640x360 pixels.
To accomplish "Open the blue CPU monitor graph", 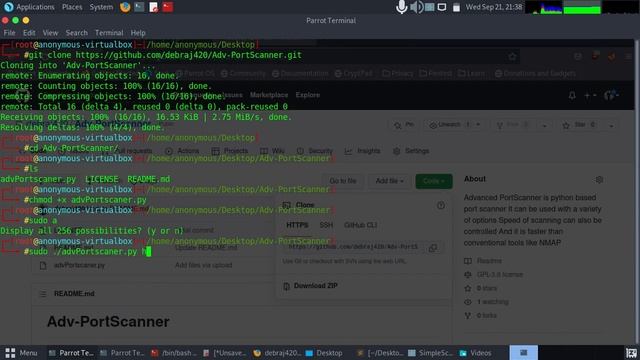I will click(x=543, y=7).
